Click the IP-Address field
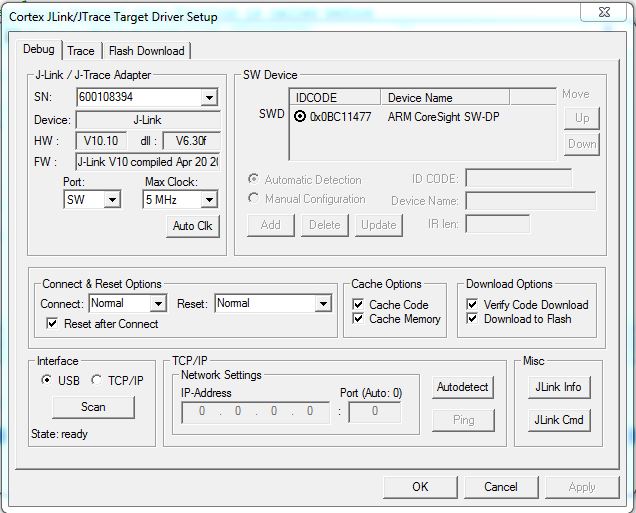 click(256, 412)
